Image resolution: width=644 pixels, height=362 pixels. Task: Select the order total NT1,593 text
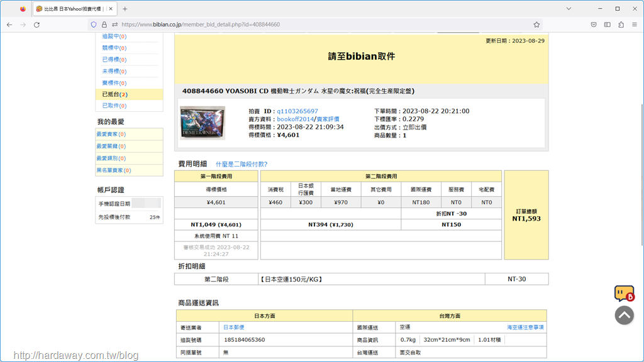[x=526, y=219]
